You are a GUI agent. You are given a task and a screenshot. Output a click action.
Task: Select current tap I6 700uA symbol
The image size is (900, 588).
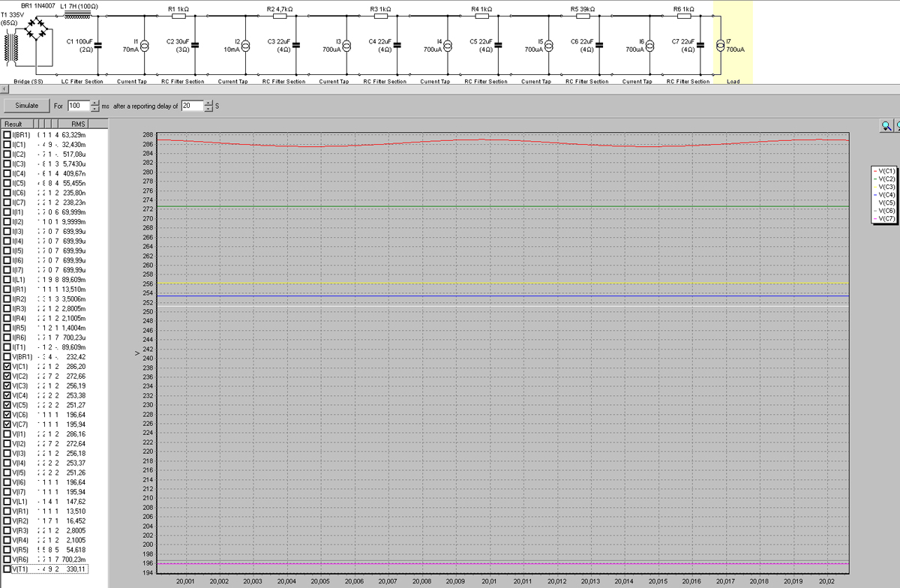[x=651, y=45]
